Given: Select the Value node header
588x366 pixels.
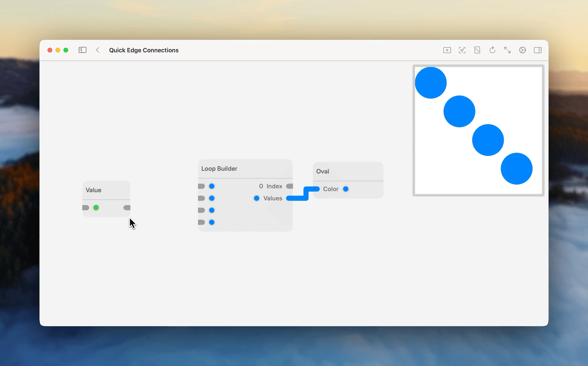Looking at the screenshot, I should pyautogui.click(x=93, y=190).
